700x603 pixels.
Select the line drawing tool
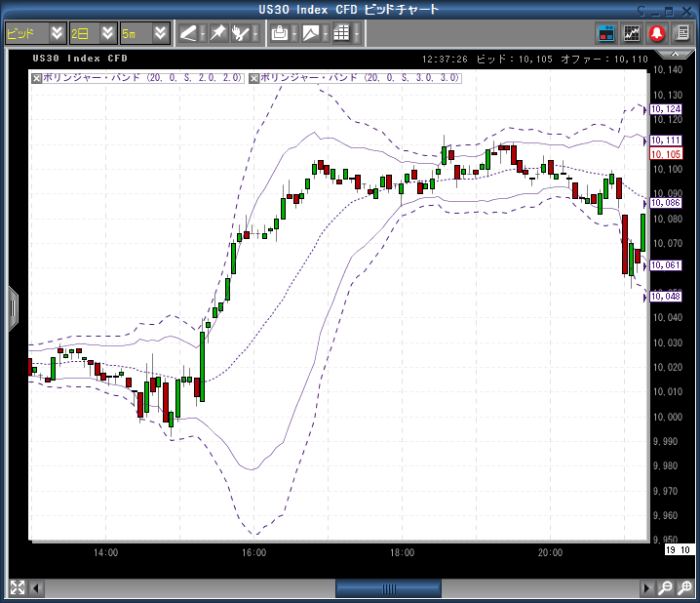pos(188,33)
